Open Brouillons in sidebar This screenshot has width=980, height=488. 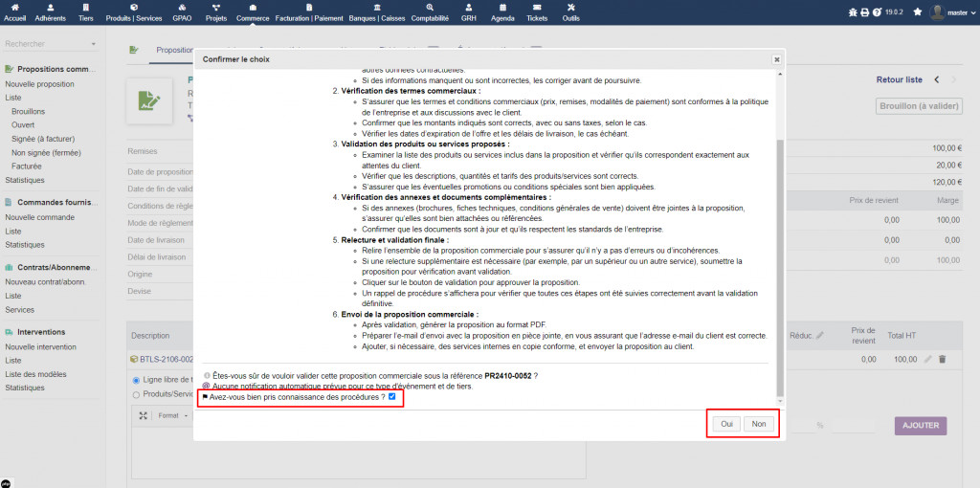pos(28,111)
